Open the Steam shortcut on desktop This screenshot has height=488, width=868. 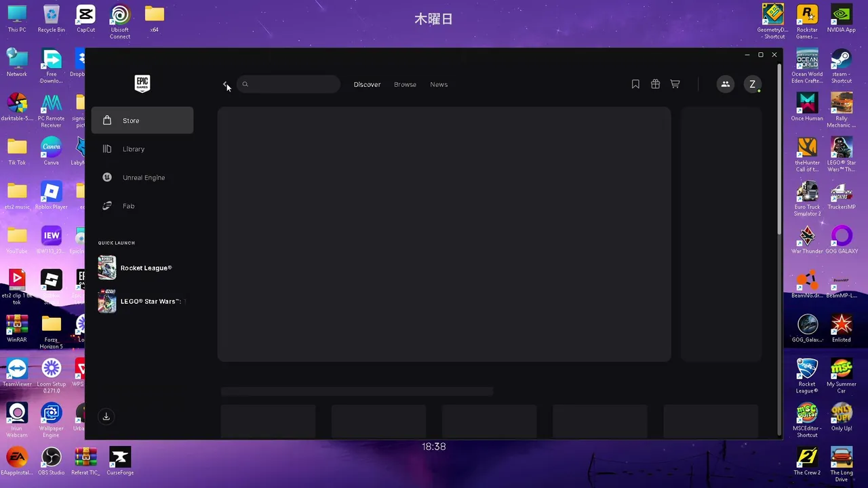tap(842, 66)
